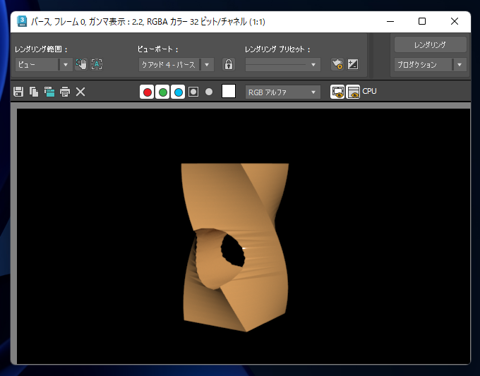Click the rendered twisted box image

tap(235, 247)
